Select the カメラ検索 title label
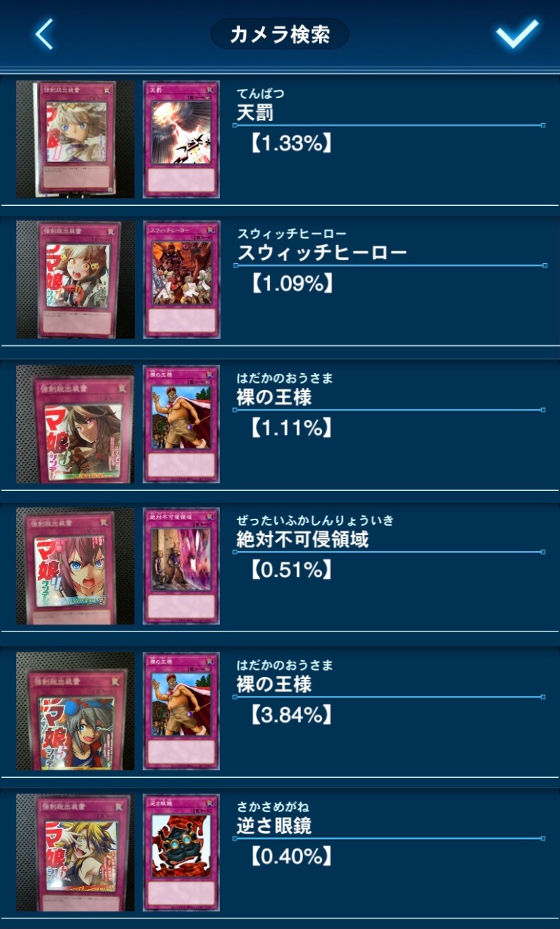Image resolution: width=560 pixels, height=929 pixels. pyautogui.click(x=280, y=34)
